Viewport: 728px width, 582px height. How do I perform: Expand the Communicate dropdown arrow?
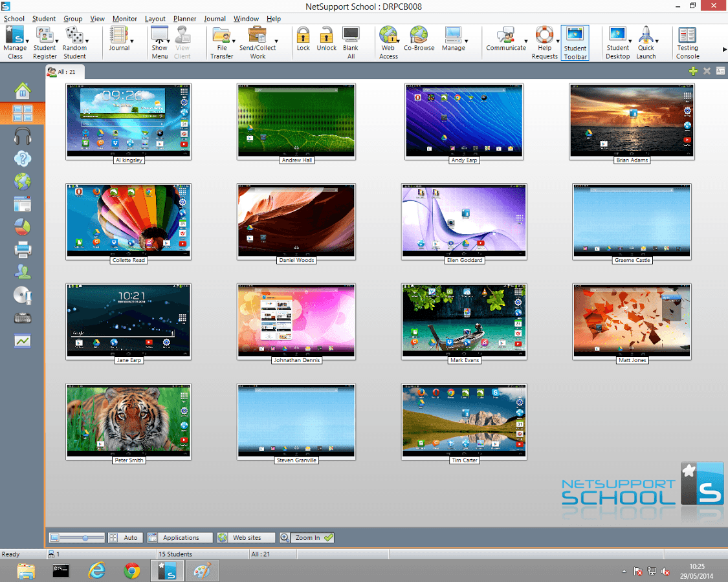click(525, 41)
